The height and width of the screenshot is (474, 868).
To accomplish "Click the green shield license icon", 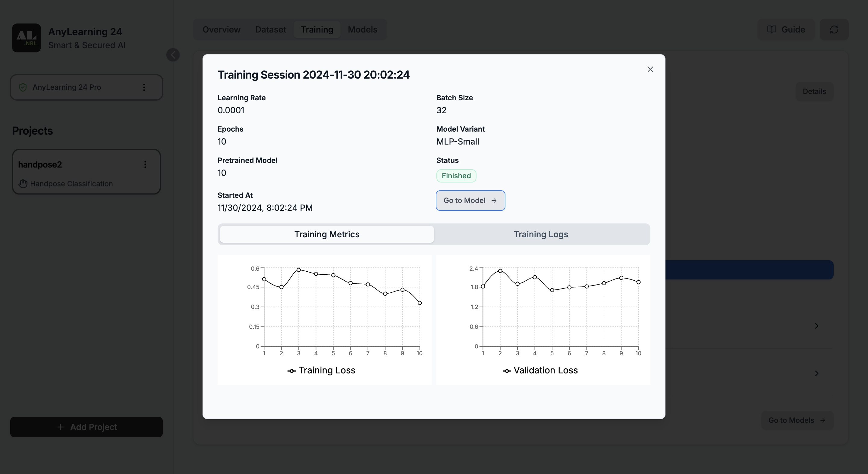I will tap(23, 87).
